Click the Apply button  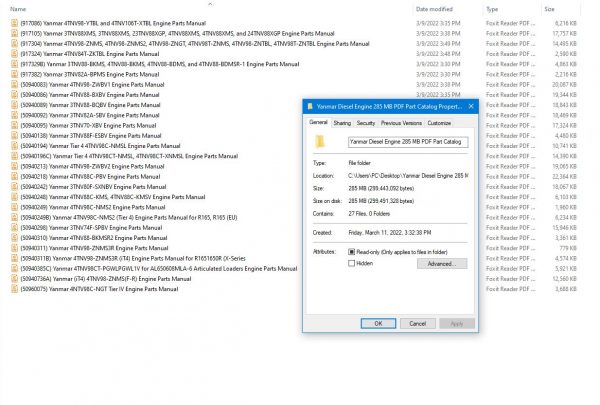(x=457, y=323)
